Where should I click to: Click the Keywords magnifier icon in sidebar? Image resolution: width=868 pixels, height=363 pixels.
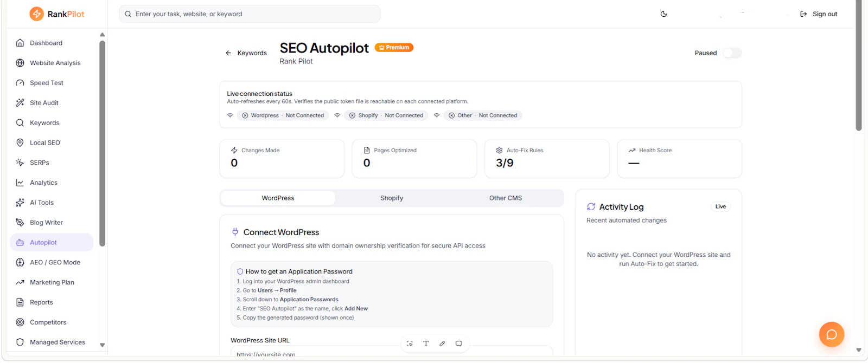(20, 123)
